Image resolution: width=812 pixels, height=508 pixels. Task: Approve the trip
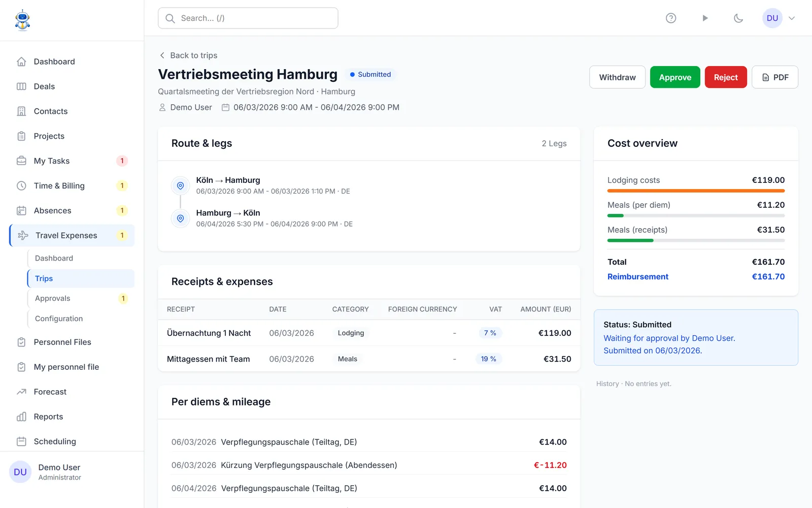click(675, 77)
